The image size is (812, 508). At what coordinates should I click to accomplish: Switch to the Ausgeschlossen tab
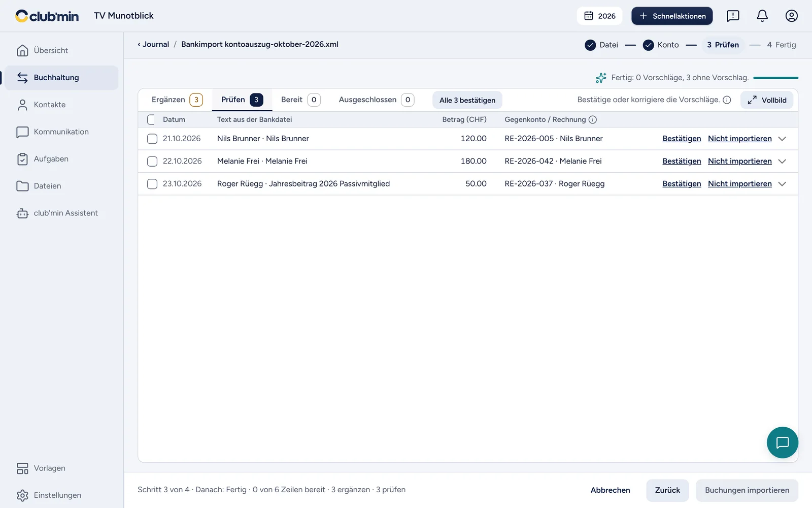pyautogui.click(x=376, y=100)
